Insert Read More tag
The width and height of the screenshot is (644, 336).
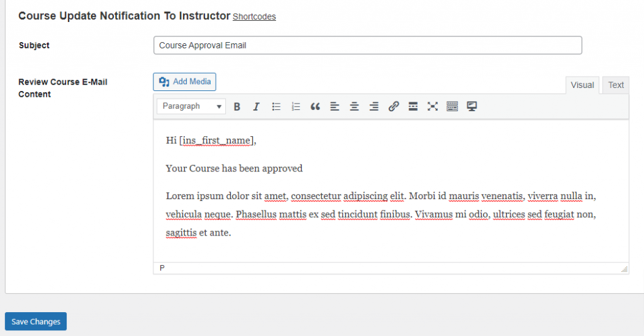(x=413, y=107)
